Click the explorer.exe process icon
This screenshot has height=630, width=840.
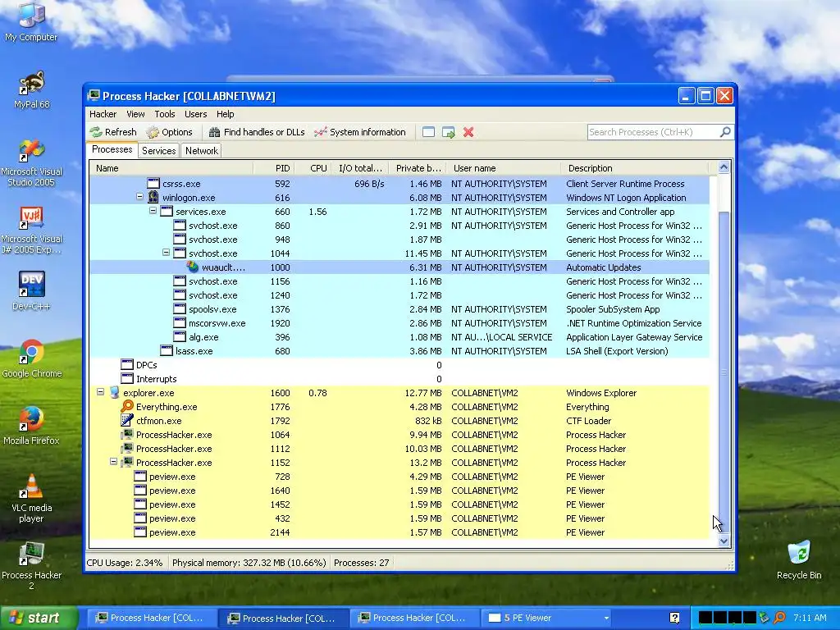pos(114,393)
